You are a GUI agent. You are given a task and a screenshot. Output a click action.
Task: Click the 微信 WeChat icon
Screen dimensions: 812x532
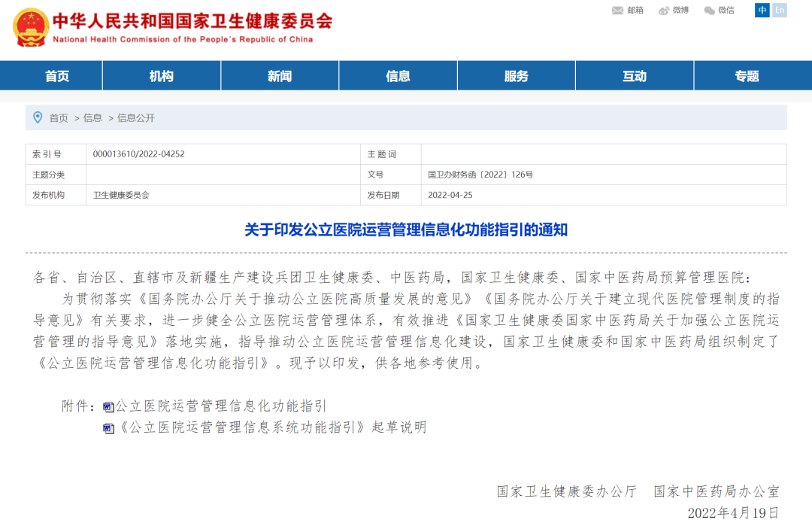pos(709,11)
